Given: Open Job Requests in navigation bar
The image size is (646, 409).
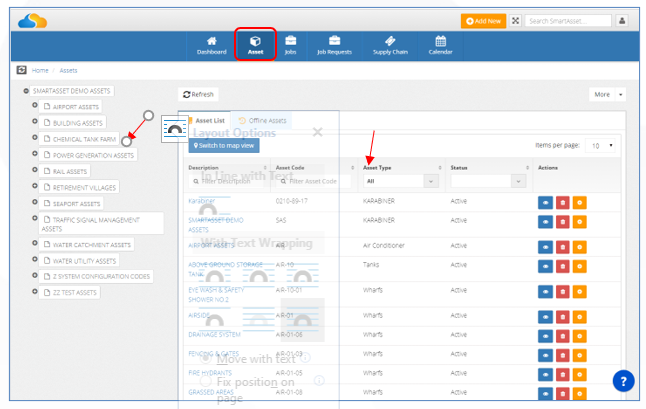Looking at the screenshot, I should 334,46.
